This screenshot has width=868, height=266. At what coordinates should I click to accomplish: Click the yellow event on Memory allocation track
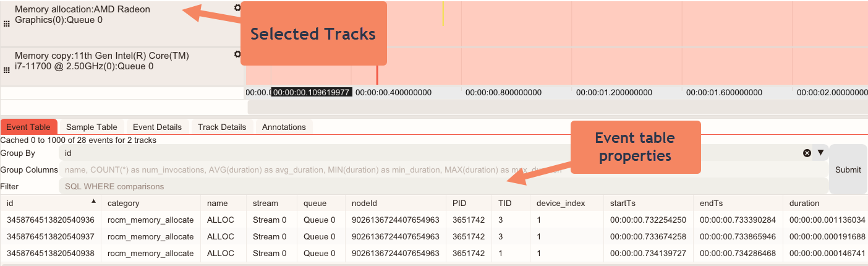(x=443, y=14)
